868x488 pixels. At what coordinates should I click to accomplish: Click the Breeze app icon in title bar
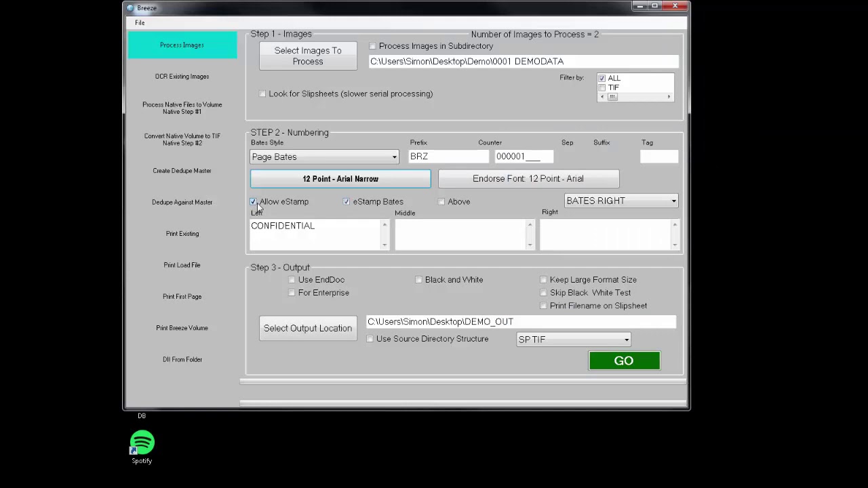pyautogui.click(x=130, y=7)
